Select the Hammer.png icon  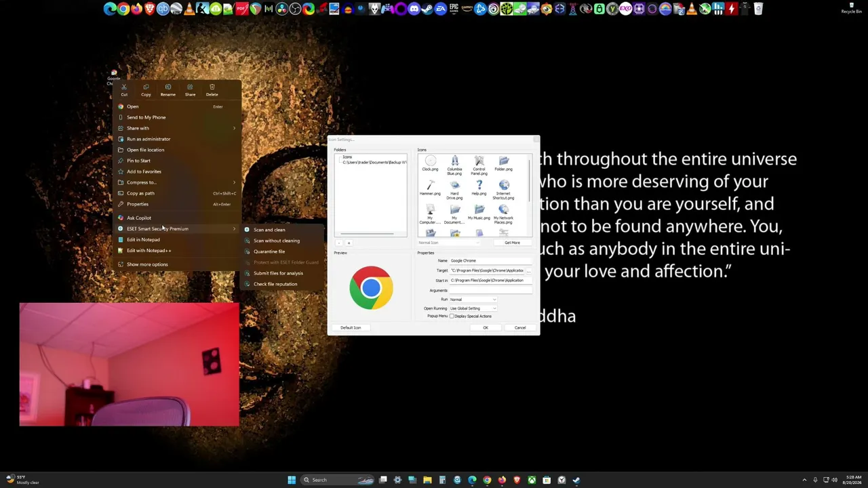click(x=430, y=188)
